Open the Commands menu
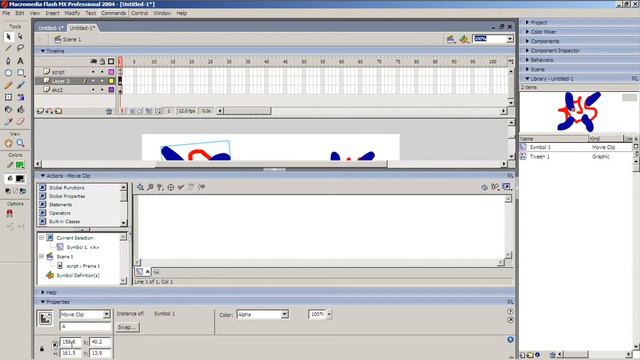 click(x=113, y=13)
